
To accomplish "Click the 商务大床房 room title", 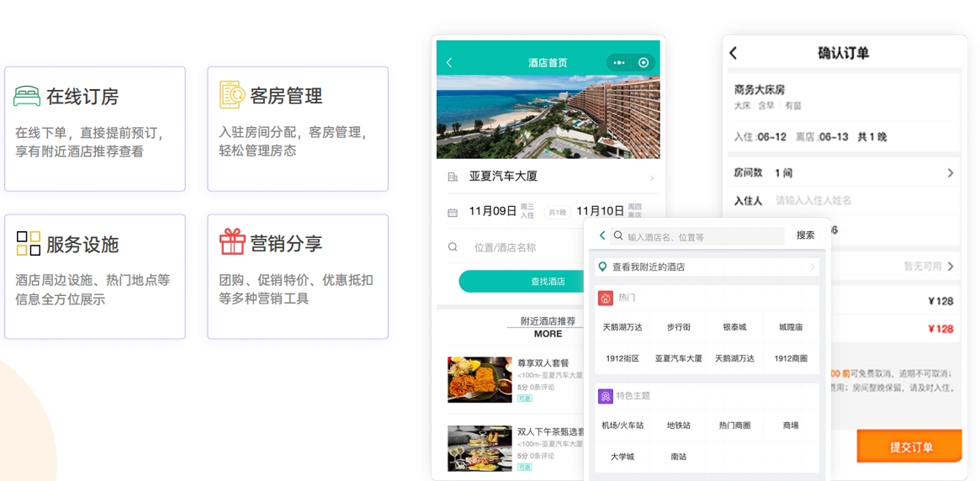I will 760,90.
